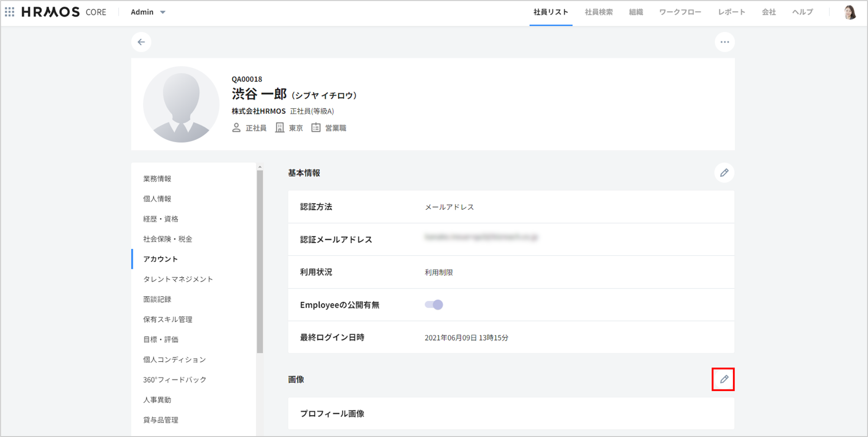
Task: Click the HRMOS CORE logo
Action: click(x=64, y=12)
